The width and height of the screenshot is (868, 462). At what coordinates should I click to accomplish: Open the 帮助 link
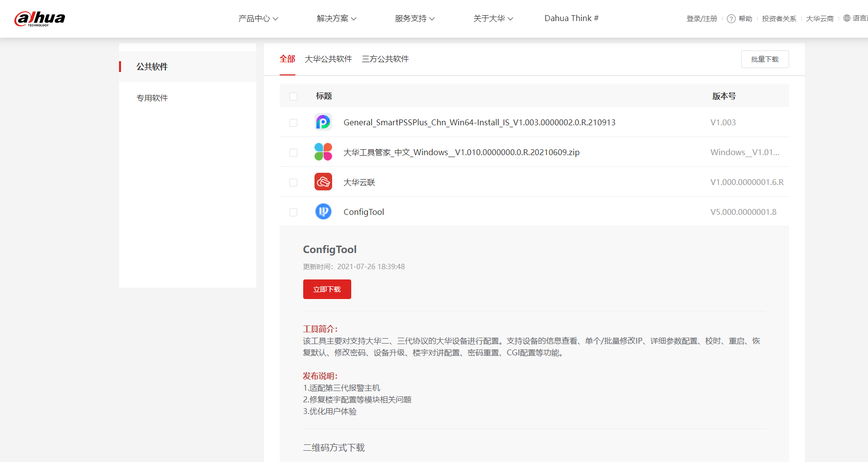pyautogui.click(x=746, y=19)
